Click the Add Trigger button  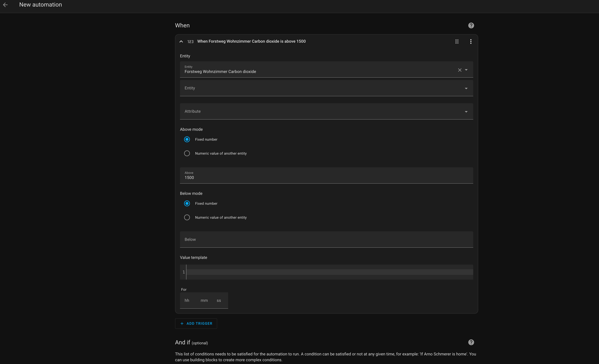pos(196,323)
